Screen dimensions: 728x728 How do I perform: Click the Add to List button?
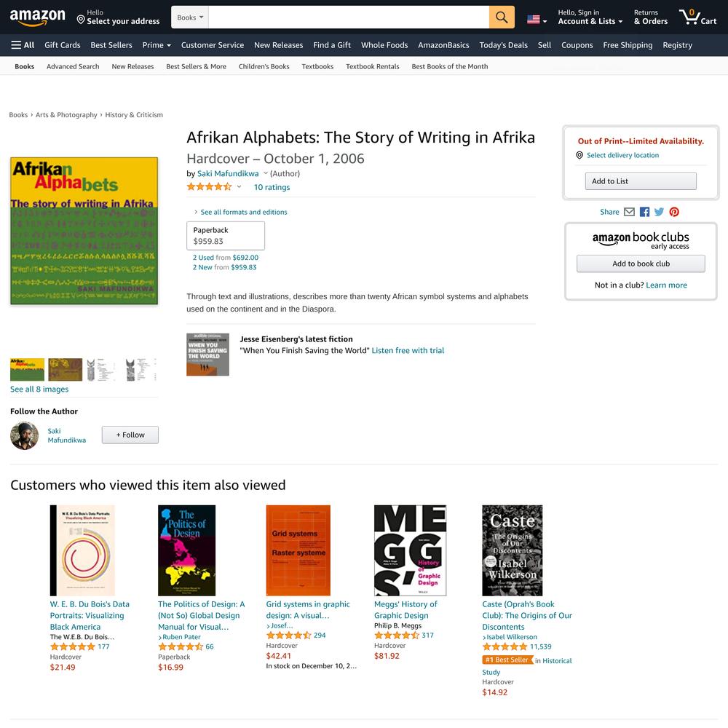641,181
